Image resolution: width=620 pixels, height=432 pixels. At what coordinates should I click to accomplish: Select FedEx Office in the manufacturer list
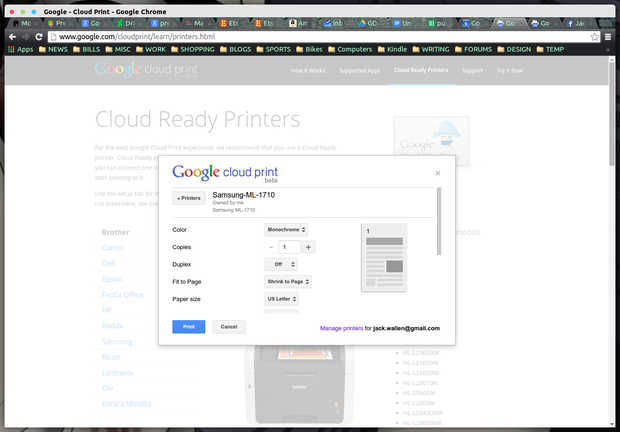(x=122, y=294)
